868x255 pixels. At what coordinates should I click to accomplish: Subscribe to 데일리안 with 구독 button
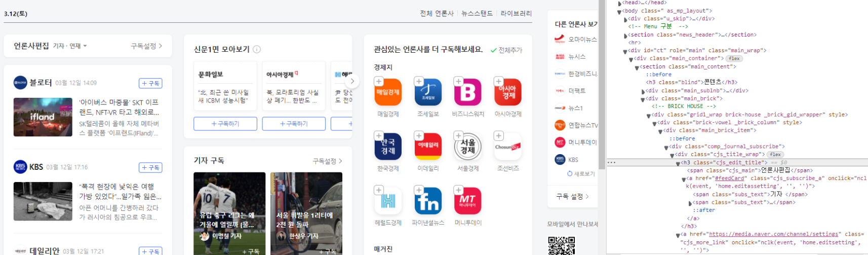pyautogui.click(x=150, y=251)
